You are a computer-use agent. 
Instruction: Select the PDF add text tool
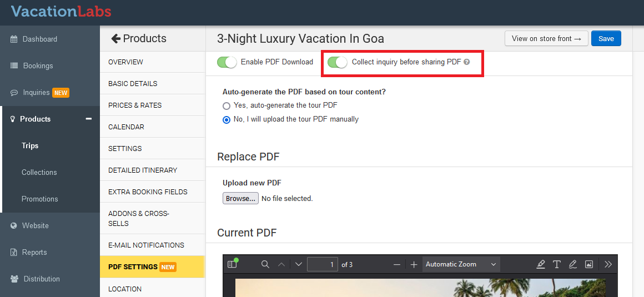(x=557, y=265)
